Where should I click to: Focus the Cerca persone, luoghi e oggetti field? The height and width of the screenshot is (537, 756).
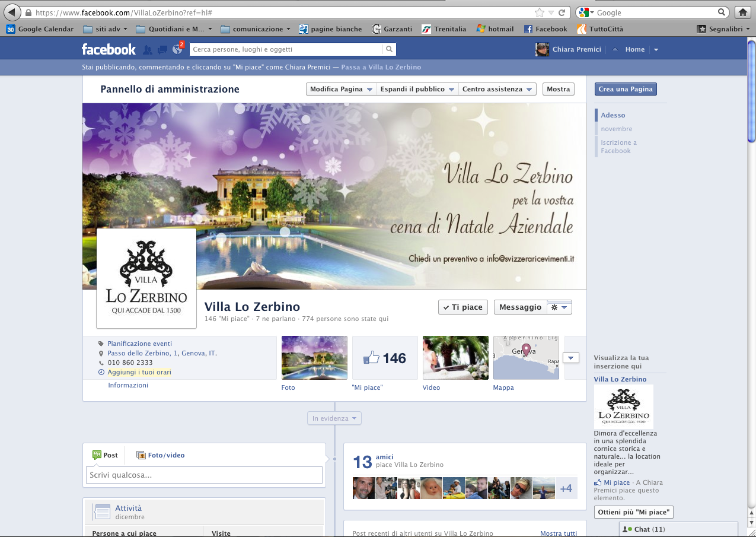pyautogui.click(x=286, y=49)
